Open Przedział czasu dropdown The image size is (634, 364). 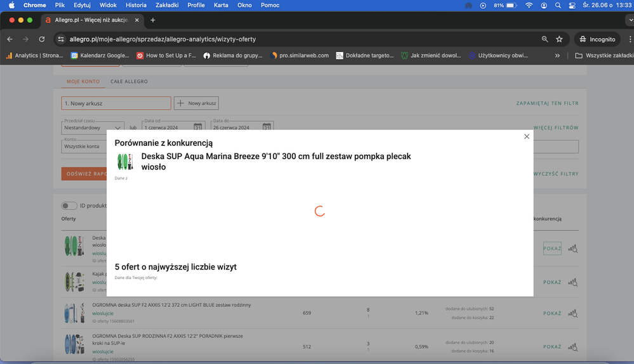pos(93,126)
